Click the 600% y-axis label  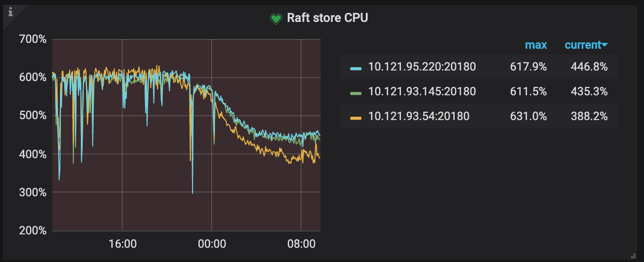click(32, 77)
